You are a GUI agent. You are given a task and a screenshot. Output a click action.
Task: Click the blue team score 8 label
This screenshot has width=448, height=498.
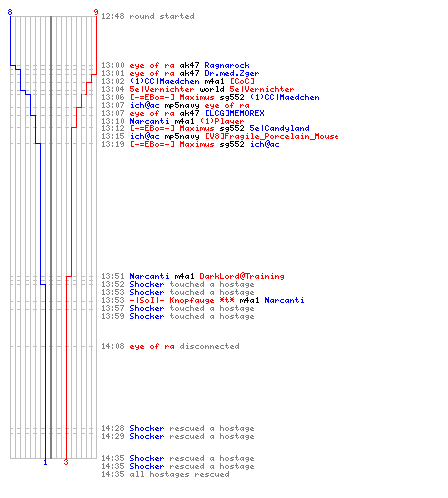10,12
